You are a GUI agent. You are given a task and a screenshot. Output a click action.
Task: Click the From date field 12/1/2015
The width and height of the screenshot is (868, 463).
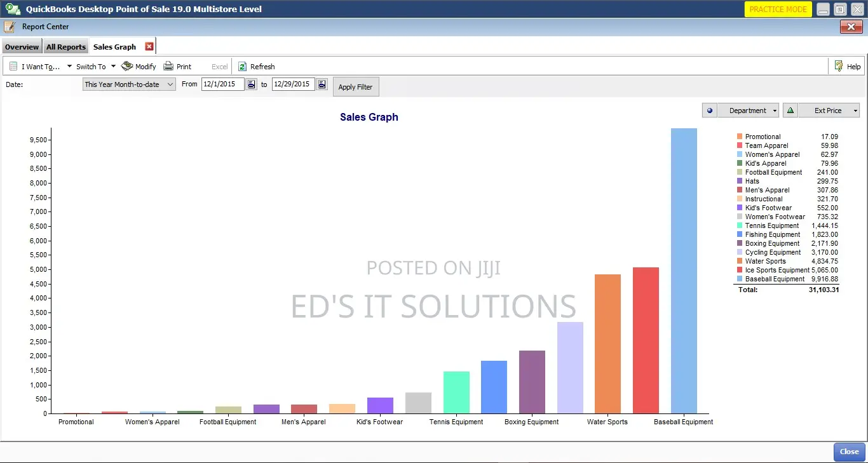(223, 84)
